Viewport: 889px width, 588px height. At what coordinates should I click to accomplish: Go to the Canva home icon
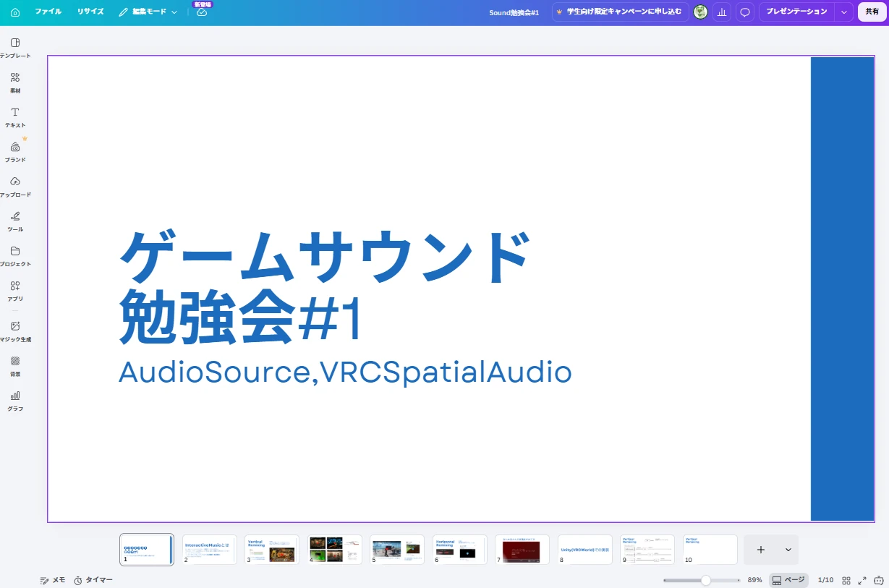pyautogui.click(x=15, y=12)
